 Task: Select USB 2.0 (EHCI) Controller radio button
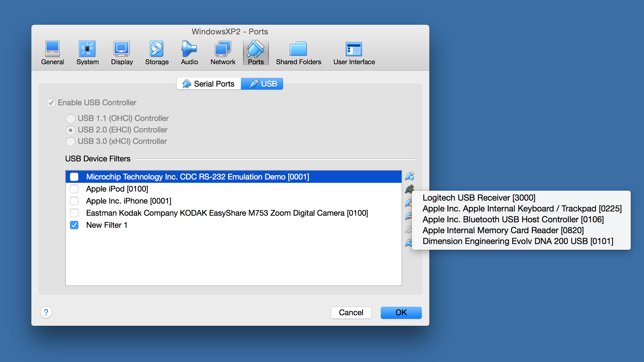pyautogui.click(x=71, y=130)
